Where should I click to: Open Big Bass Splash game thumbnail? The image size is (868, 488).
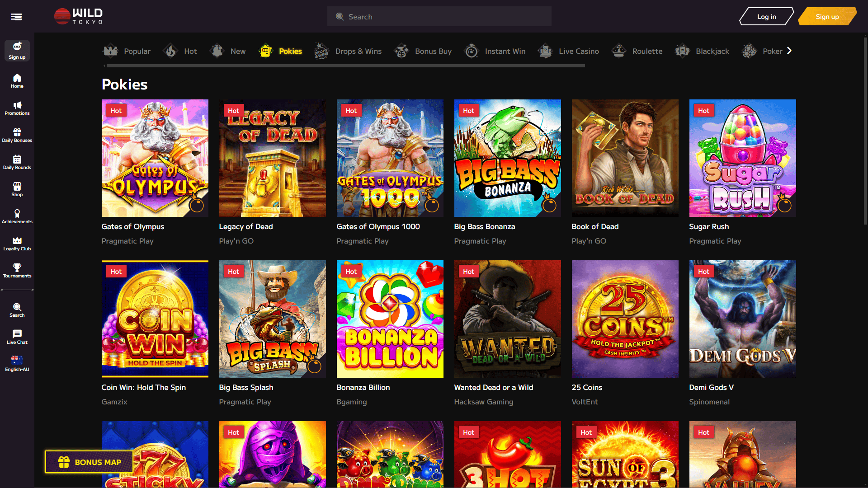click(x=273, y=319)
